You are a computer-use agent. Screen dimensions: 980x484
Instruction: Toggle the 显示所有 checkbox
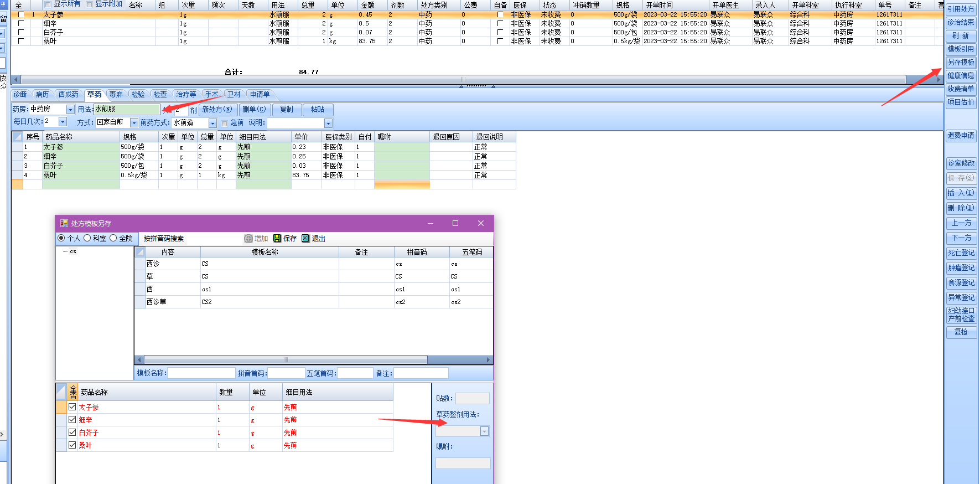[48, 4]
